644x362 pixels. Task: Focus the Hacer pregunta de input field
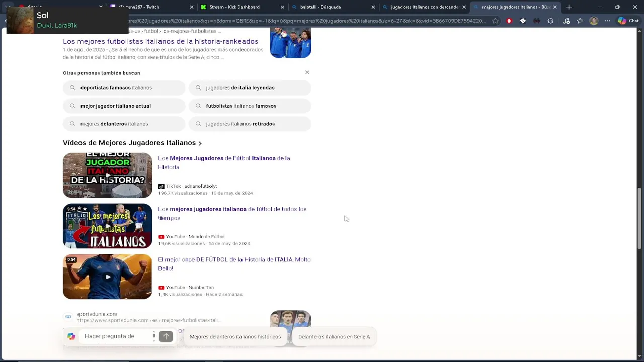116,336
